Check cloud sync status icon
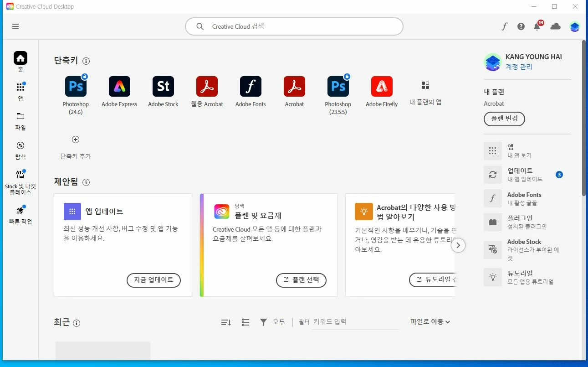The width and height of the screenshot is (588, 367). point(555,26)
